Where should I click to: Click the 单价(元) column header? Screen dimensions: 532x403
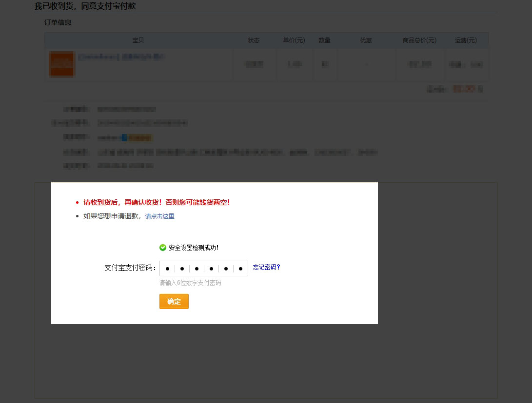pyautogui.click(x=294, y=40)
